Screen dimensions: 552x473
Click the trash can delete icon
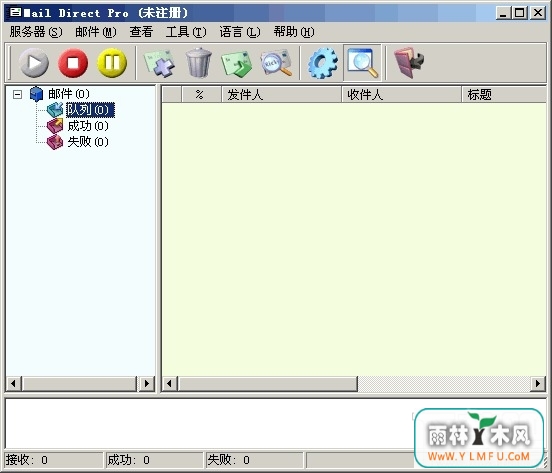pos(199,63)
